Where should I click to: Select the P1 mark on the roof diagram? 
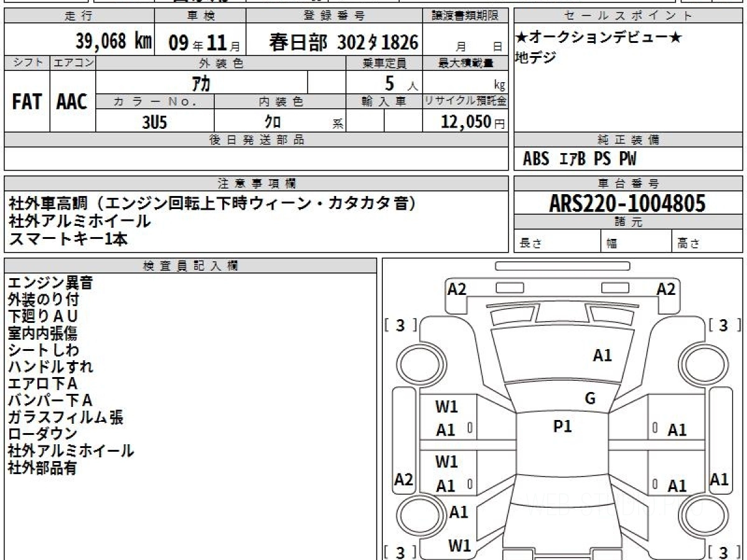point(563,426)
